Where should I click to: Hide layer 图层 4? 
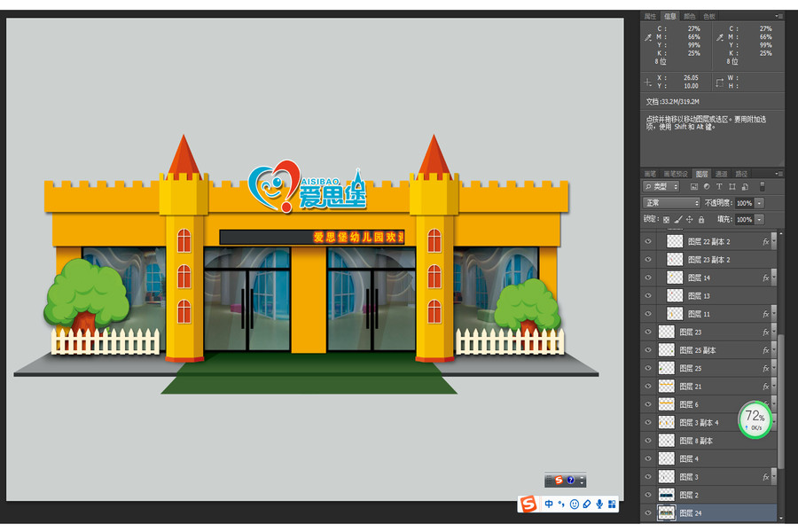point(648,458)
